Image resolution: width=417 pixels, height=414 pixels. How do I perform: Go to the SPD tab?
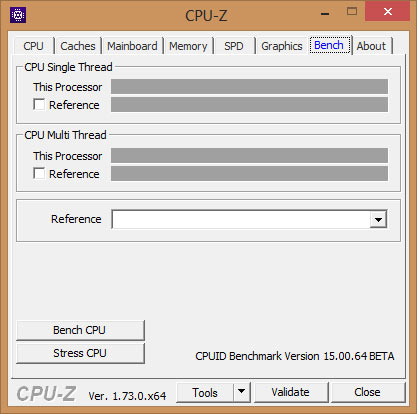point(234,46)
